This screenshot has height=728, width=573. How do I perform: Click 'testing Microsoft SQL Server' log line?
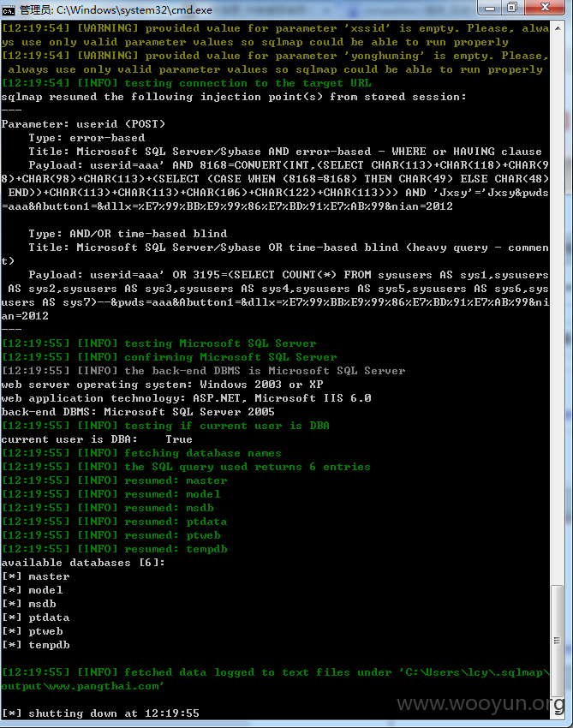159,343
